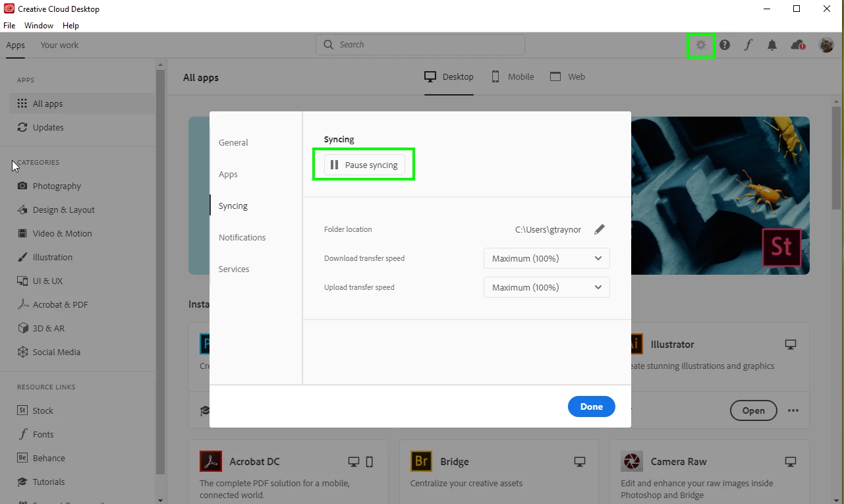Open the Help question mark icon
Screen dimensions: 844x504
coord(725,45)
